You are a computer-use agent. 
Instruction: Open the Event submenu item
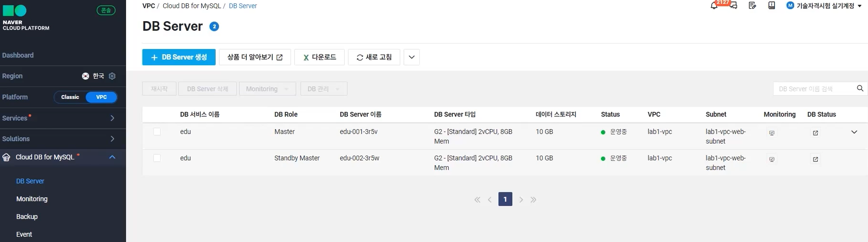click(24, 234)
